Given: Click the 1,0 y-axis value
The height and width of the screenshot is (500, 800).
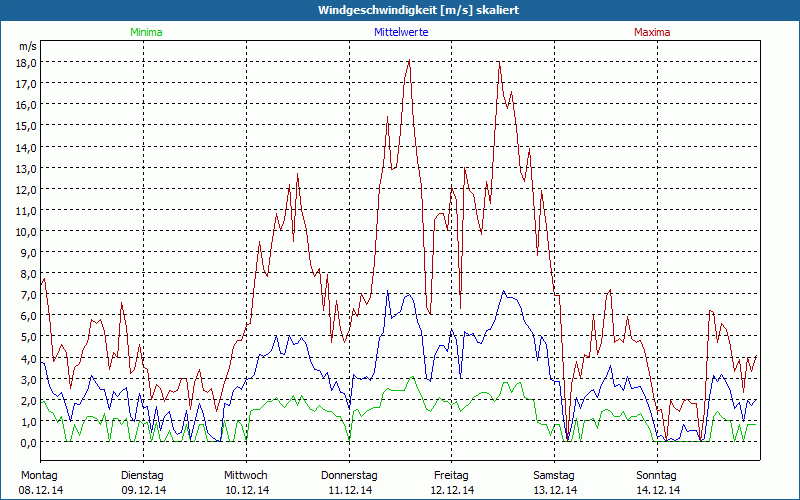Looking at the screenshot, I should point(30,422).
